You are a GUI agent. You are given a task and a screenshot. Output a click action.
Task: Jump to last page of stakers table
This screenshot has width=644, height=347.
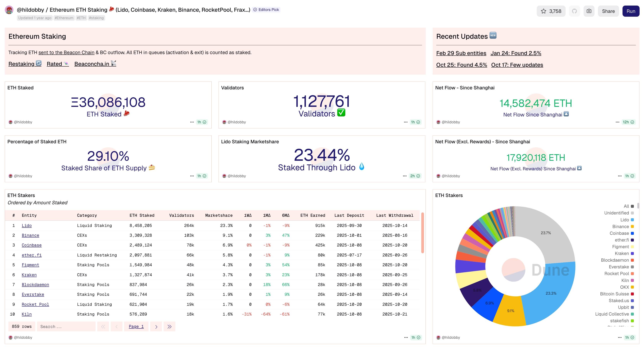(169, 326)
